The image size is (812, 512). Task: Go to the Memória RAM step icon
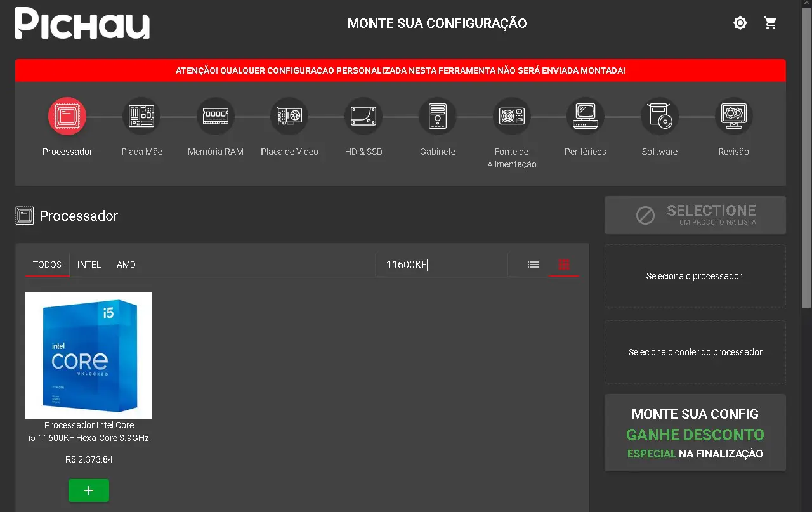click(216, 116)
